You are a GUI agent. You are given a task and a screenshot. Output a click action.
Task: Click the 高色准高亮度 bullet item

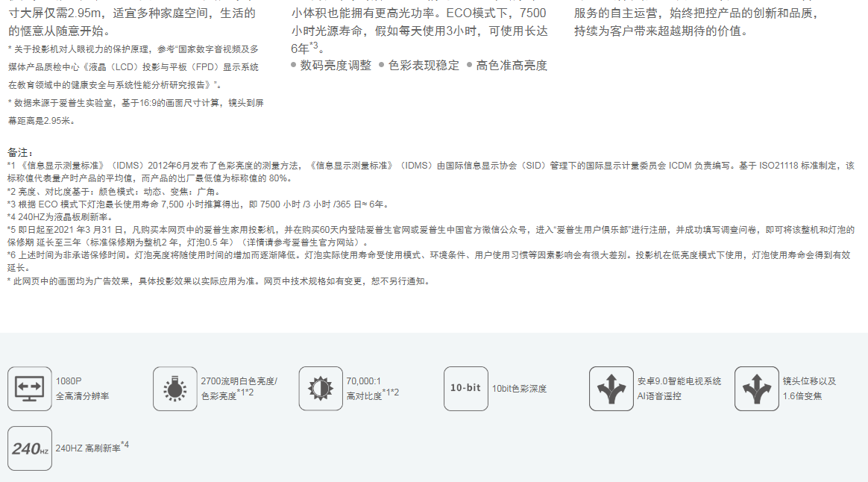coord(511,66)
